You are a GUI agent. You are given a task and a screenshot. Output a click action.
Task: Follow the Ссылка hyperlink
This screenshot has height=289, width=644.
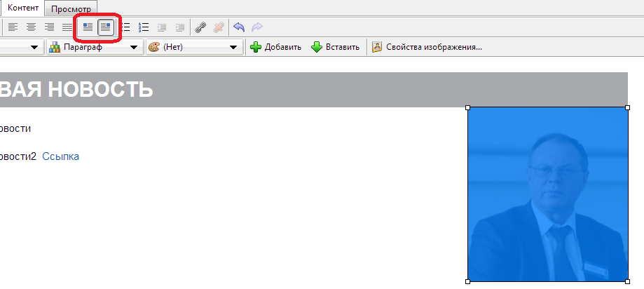coord(60,156)
